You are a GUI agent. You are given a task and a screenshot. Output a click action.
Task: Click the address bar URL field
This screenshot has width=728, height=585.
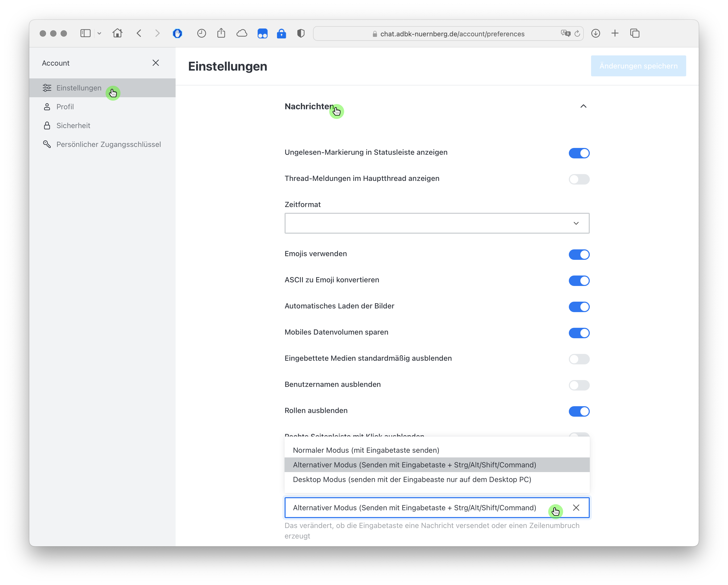[x=448, y=33]
